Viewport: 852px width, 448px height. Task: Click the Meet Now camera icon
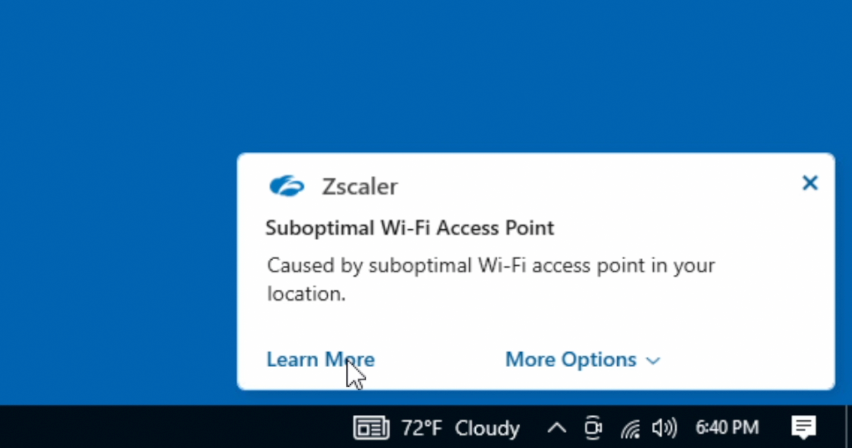(593, 428)
